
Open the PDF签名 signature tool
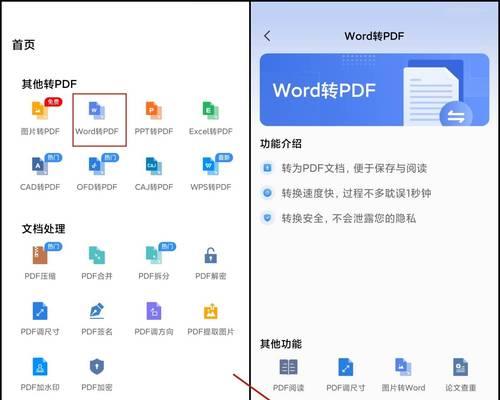97,311
